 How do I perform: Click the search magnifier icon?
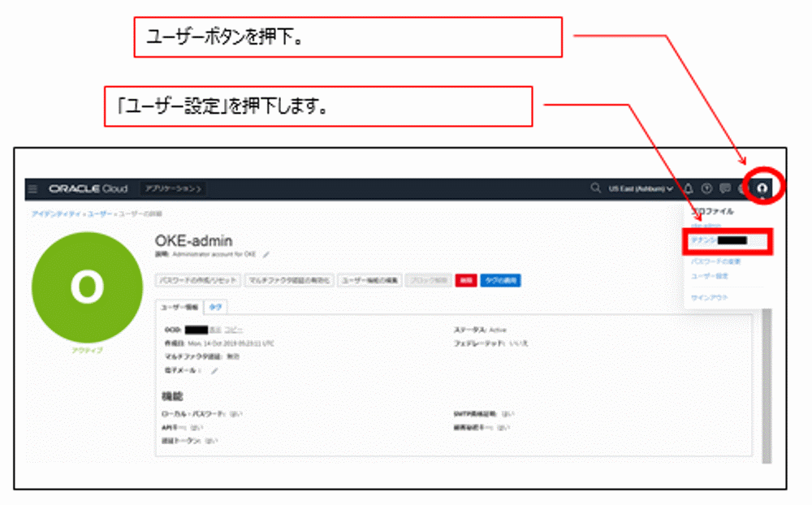(594, 188)
